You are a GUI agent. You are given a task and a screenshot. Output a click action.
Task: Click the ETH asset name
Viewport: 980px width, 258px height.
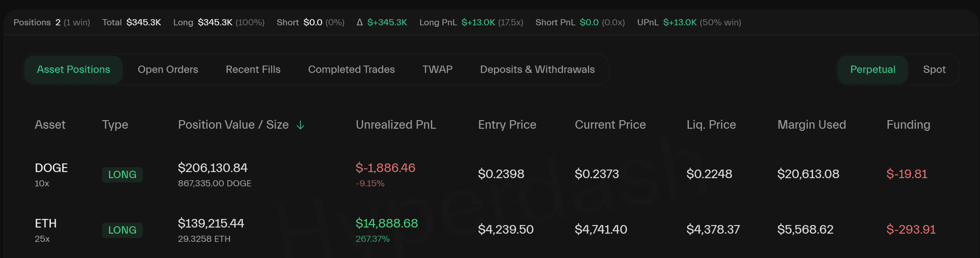point(46,223)
